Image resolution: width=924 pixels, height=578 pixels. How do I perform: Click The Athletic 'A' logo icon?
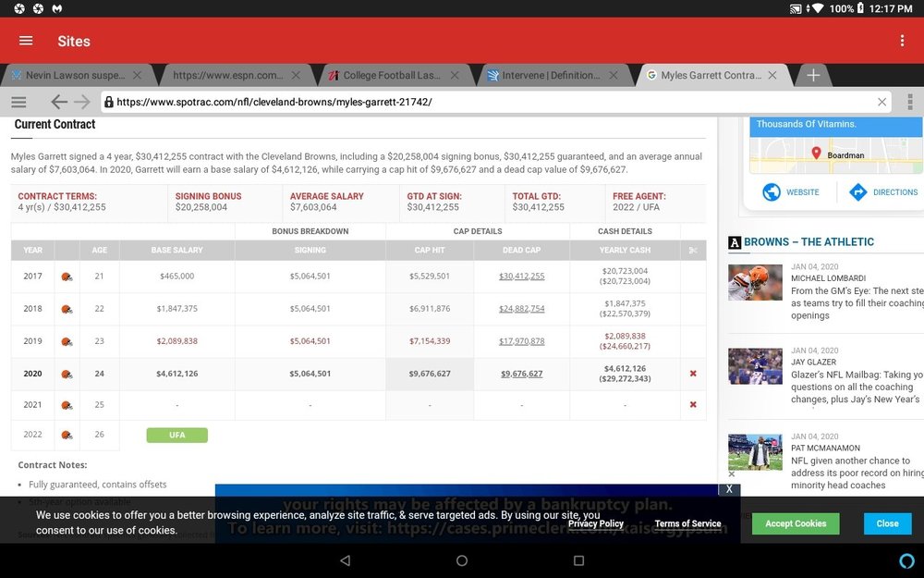pos(735,242)
